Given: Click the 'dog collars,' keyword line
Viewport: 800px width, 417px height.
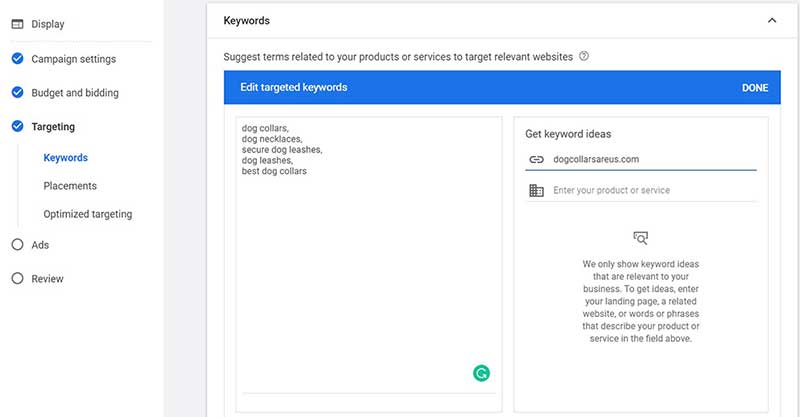Looking at the screenshot, I should (x=265, y=128).
